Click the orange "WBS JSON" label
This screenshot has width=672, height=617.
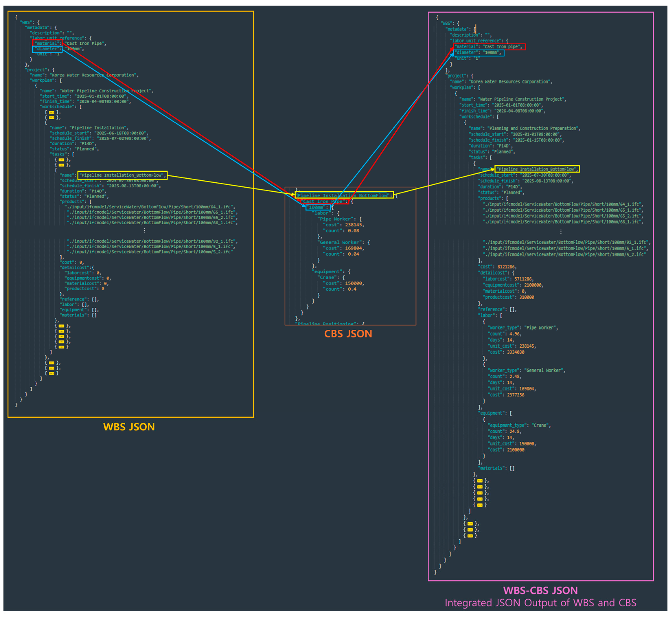[129, 427]
